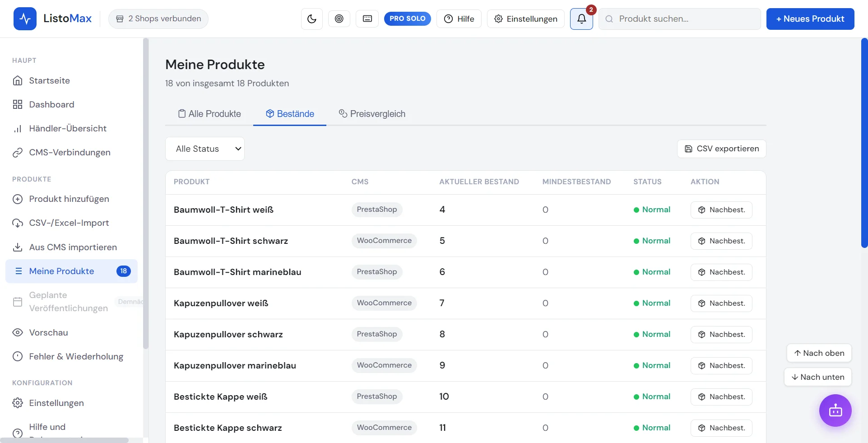The image size is (868, 443).
Task: Go to Startseite in the sidebar
Action: pyautogui.click(x=71, y=81)
